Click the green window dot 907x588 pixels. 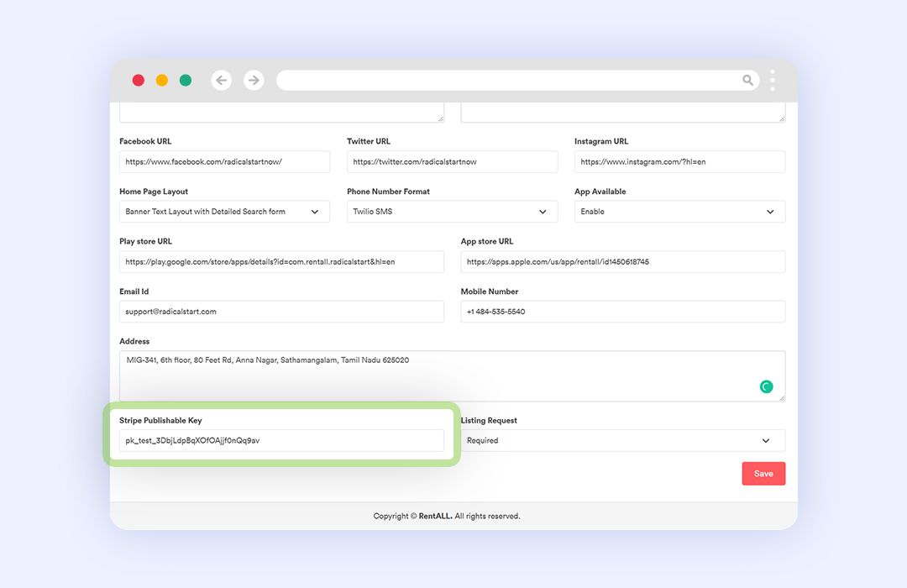186,80
